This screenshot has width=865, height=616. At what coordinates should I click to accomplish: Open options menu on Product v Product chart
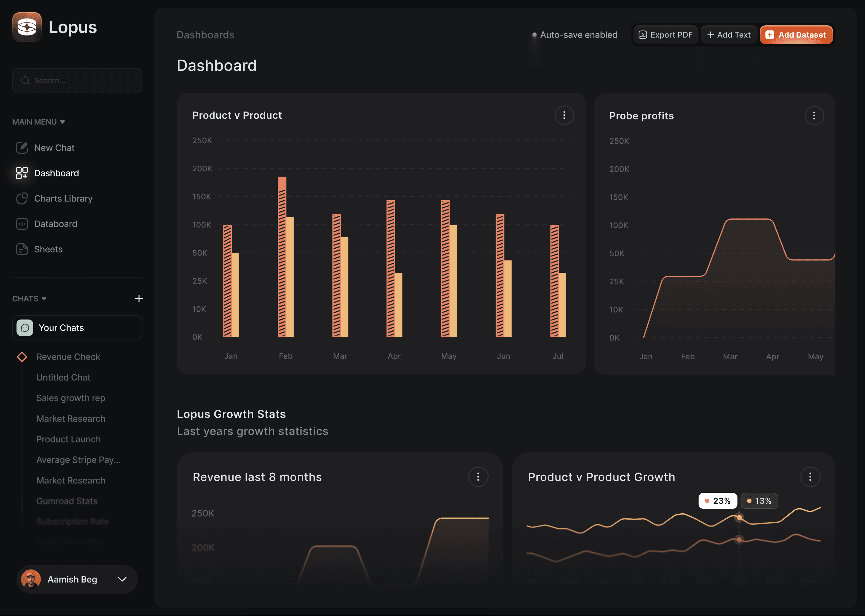565,115
